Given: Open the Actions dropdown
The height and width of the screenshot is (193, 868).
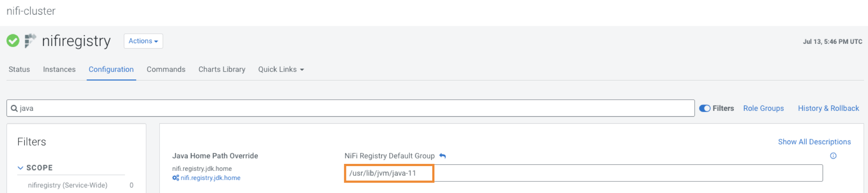Looking at the screenshot, I should click(x=143, y=41).
